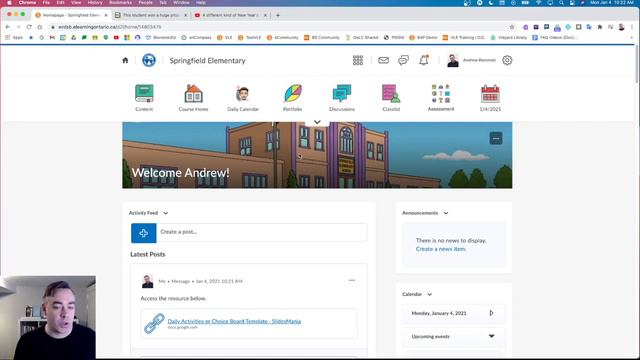Go to next day in Calendar widget
This screenshot has width=640, height=360.
pos(491,313)
